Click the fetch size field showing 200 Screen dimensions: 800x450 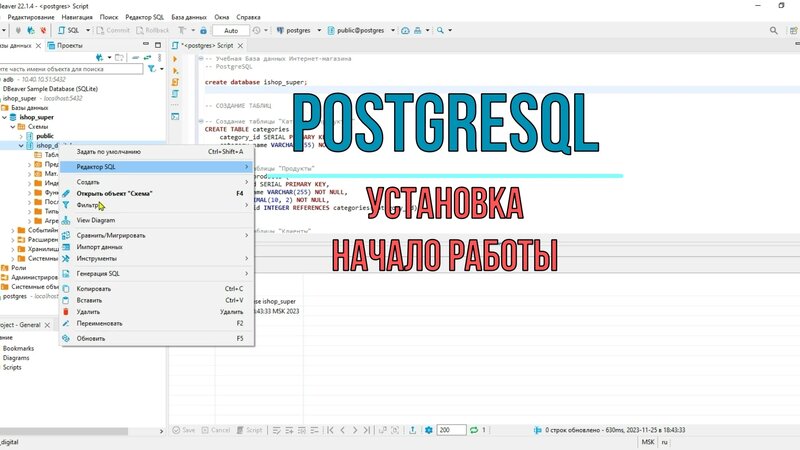click(451, 430)
